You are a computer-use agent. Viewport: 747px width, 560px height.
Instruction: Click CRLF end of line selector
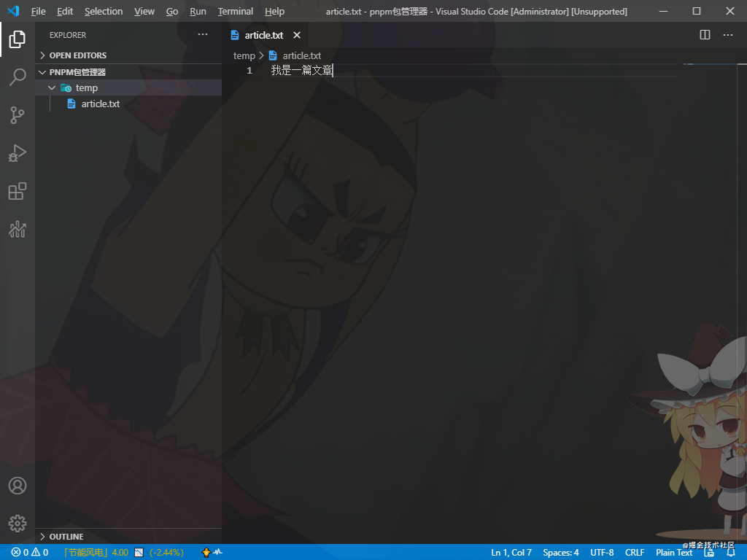pyautogui.click(x=635, y=553)
